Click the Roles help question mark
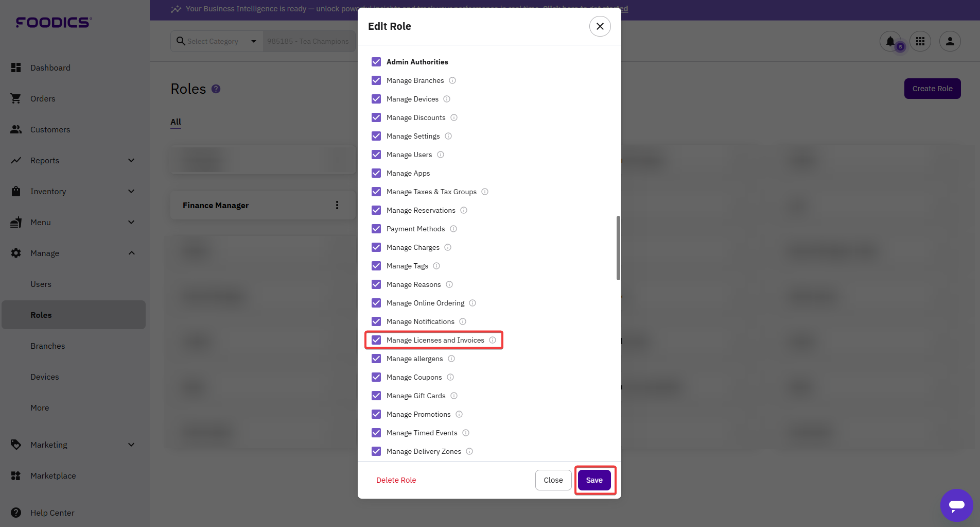This screenshot has width=980, height=527. tap(216, 89)
